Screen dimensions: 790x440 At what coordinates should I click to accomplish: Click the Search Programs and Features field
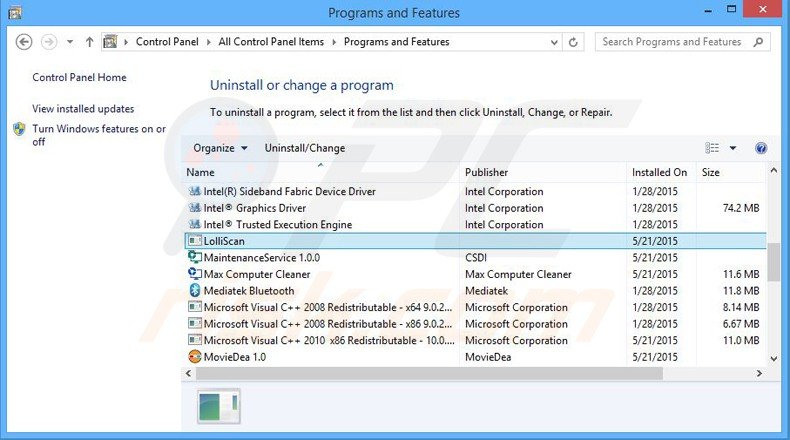[x=682, y=42]
